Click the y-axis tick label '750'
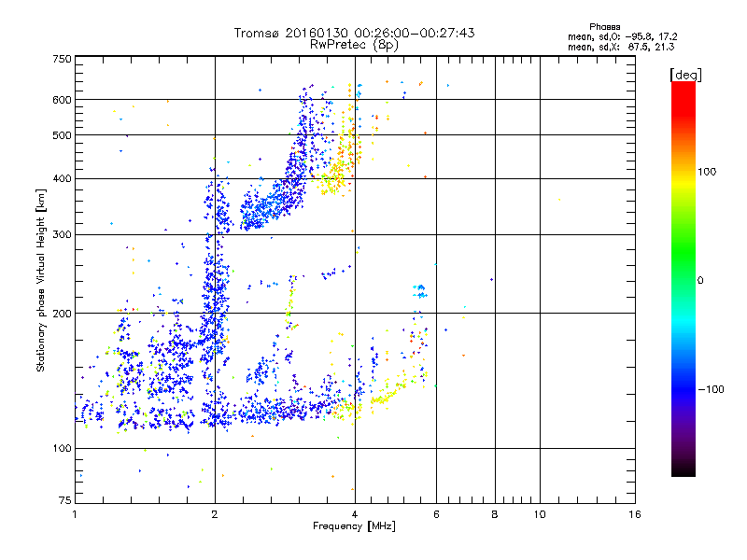 [62, 59]
